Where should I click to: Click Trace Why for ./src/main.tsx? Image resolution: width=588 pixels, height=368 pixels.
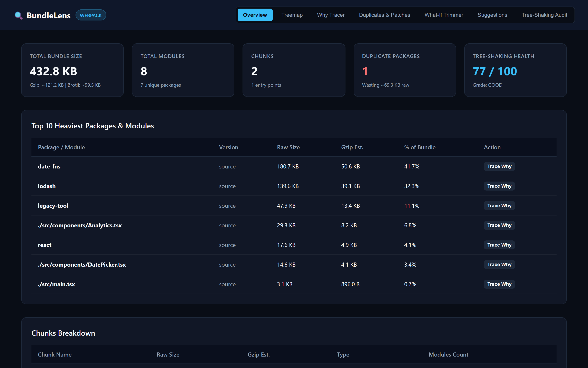tap(499, 284)
